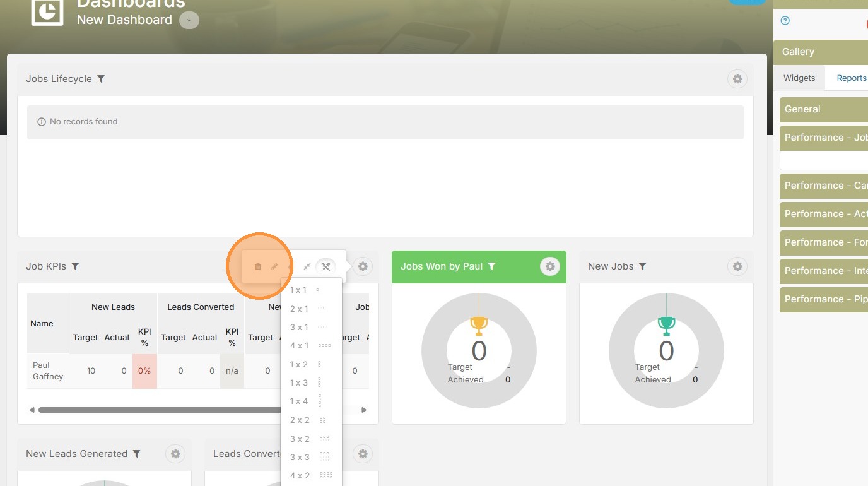868x486 pixels.
Task: Click the Jobs Won by Paul filter icon
Action: (492, 266)
